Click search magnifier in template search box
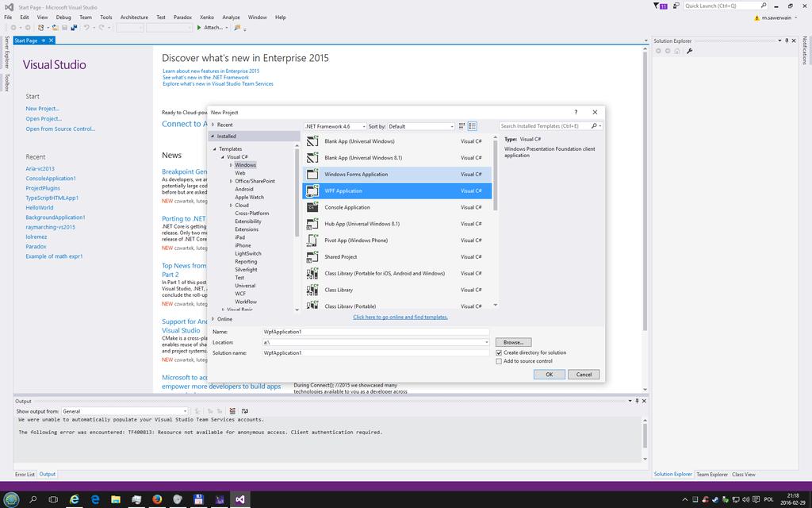Viewport: 812px width, 508px height. click(x=594, y=126)
